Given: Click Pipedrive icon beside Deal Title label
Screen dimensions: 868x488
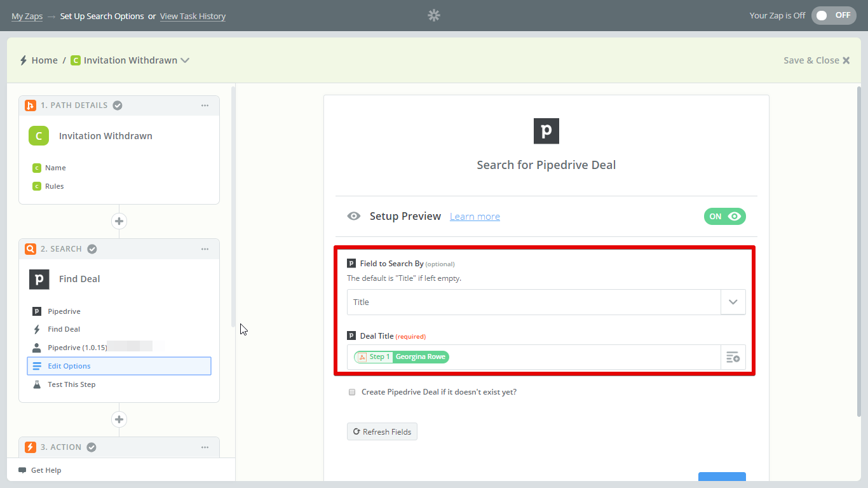Looking at the screenshot, I should tap(351, 335).
